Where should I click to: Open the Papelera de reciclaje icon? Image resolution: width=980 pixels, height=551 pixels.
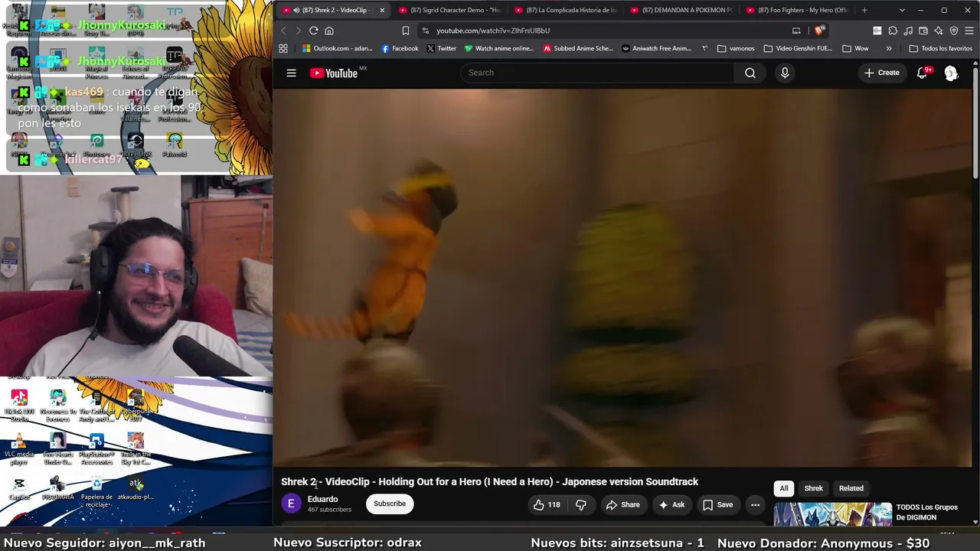pos(96,492)
